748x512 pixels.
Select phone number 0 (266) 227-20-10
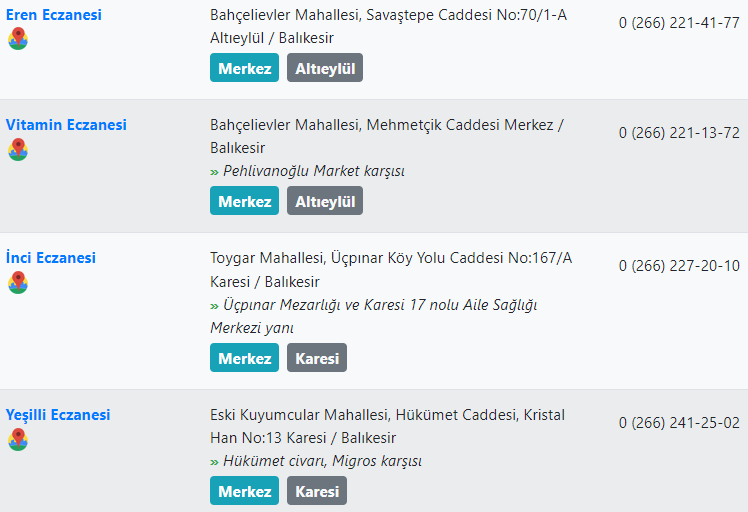pos(679,266)
